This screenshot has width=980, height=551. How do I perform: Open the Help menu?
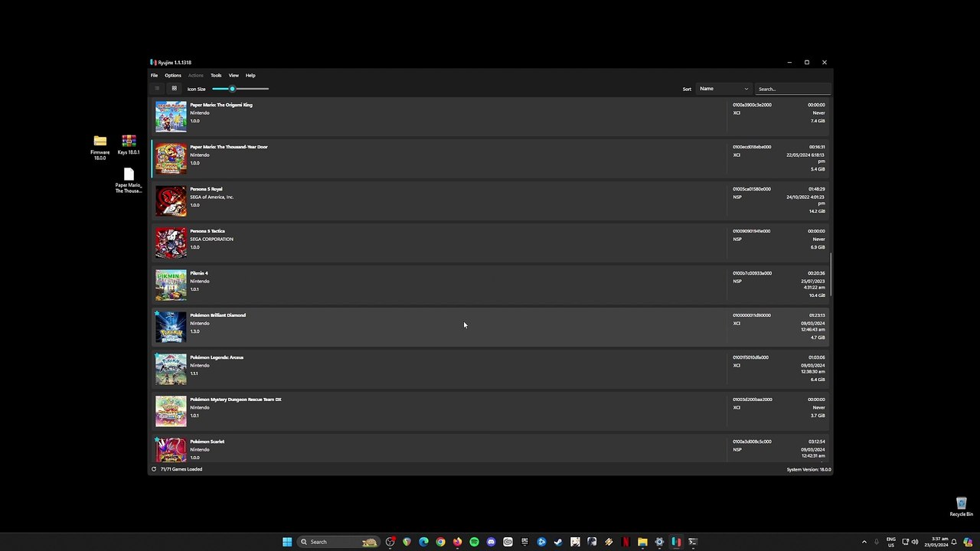tap(250, 76)
